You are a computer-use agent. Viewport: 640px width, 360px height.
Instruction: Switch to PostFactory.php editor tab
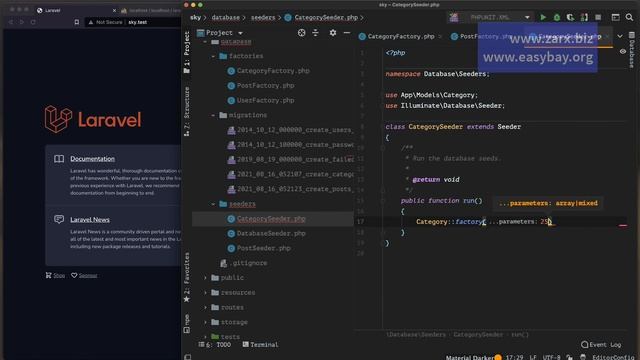[x=482, y=36]
